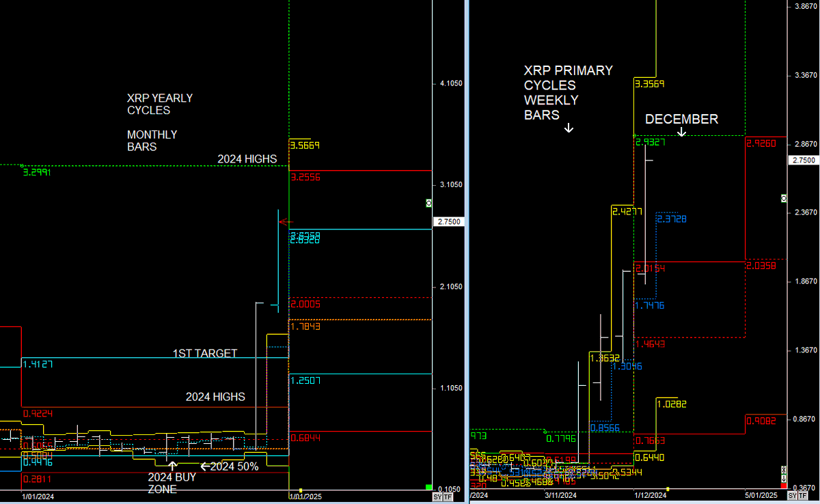Click the yellow 3.3569 level label
The width and height of the screenshot is (820, 504).
[650, 84]
